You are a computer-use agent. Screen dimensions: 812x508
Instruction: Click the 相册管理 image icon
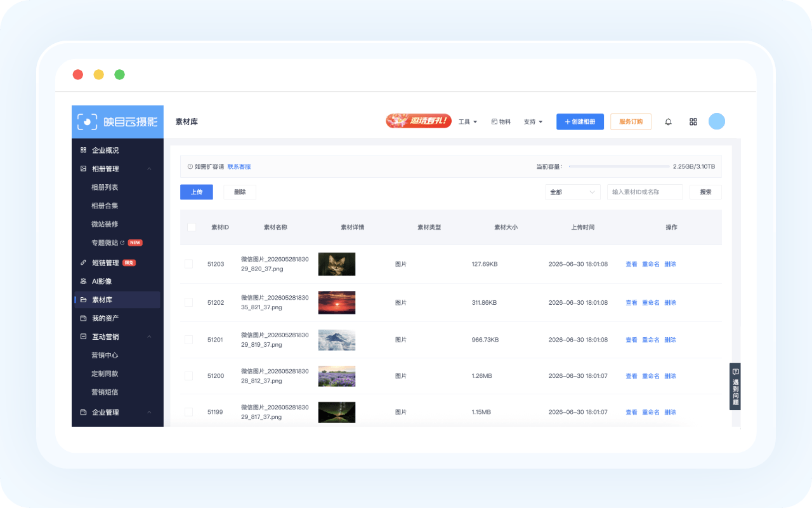pyautogui.click(x=83, y=169)
